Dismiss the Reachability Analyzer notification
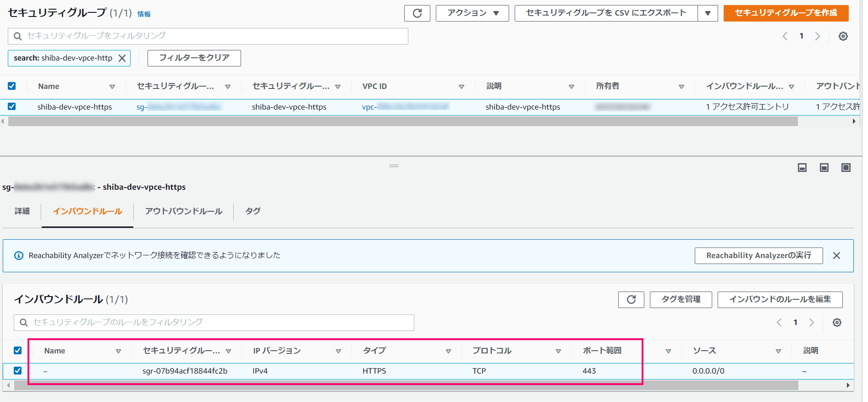Image resolution: width=868 pixels, height=402 pixels. 836,256
